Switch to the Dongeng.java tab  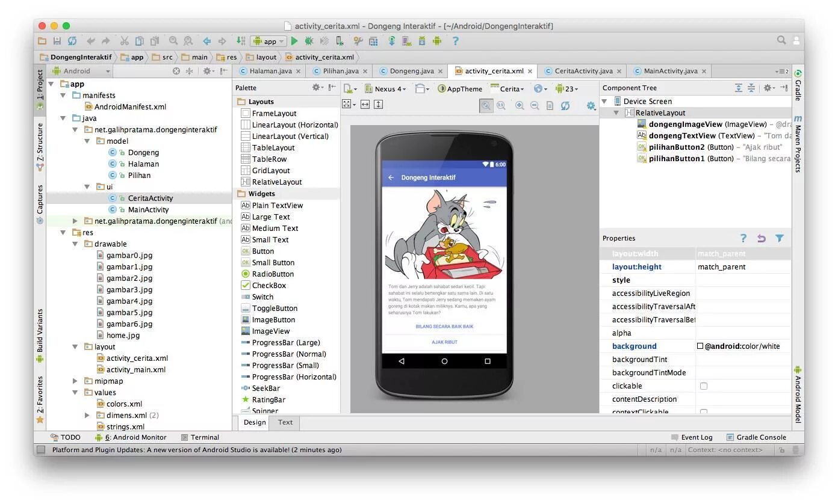[x=411, y=71]
